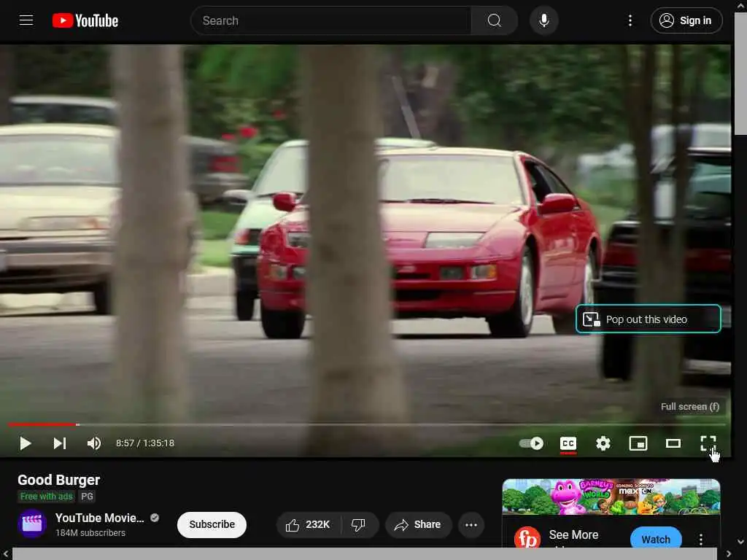Click the search magnifier button
The width and height of the screenshot is (747, 560).
pyautogui.click(x=494, y=20)
